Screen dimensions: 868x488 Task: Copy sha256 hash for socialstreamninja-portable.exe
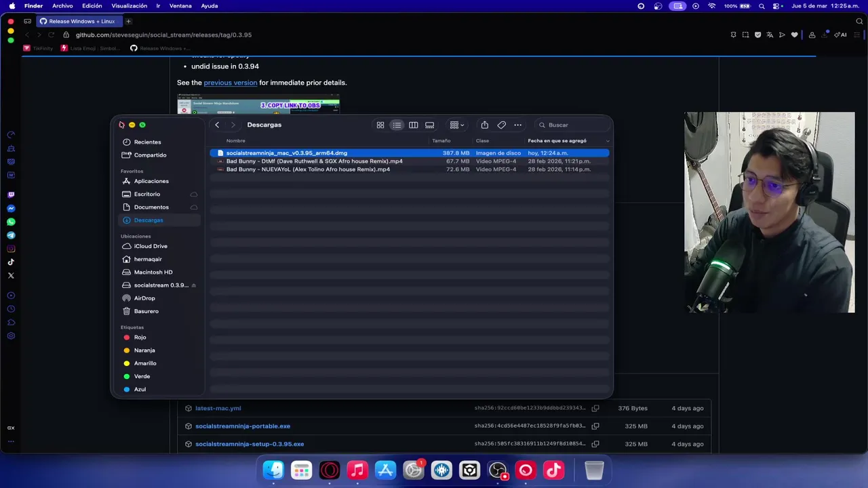pyautogui.click(x=595, y=426)
